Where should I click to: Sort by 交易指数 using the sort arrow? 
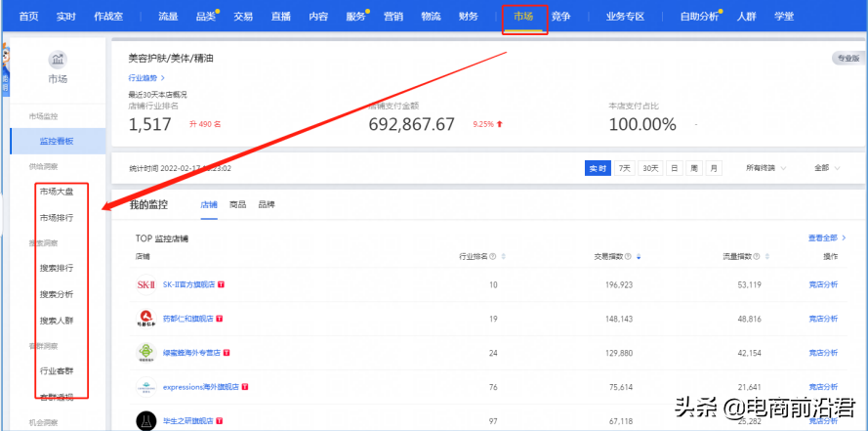click(639, 257)
